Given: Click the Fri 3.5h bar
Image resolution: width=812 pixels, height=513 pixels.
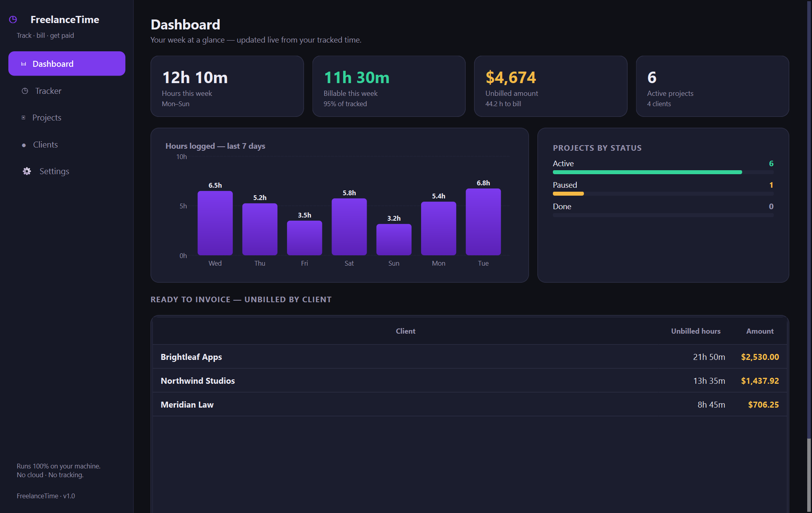Looking at the screenshot, I should tap(304, 238).
